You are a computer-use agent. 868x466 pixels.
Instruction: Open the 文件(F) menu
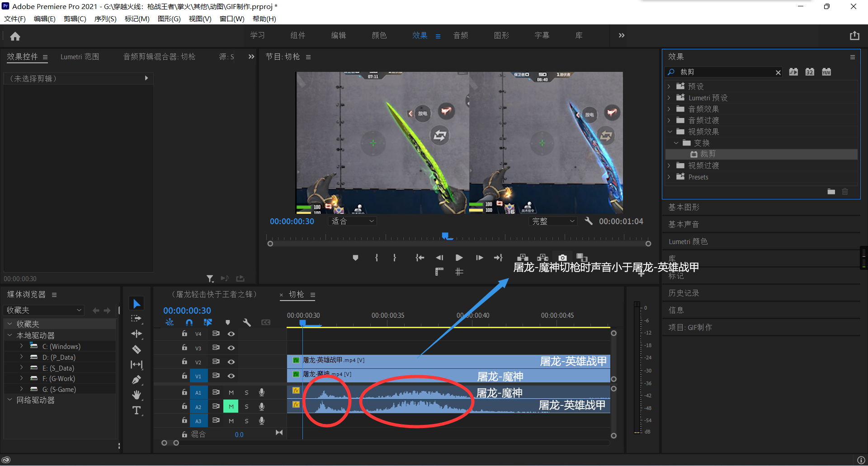point(15,19)
